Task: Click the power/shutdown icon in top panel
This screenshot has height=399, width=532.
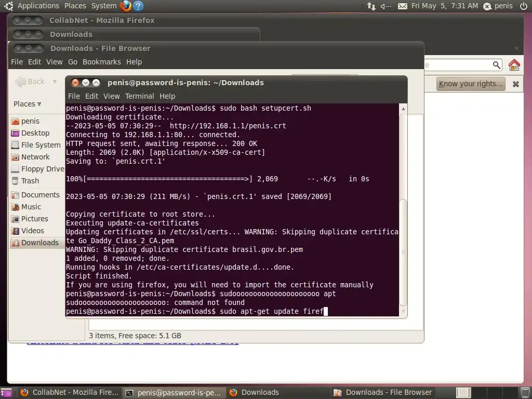Action: (524, 6)
